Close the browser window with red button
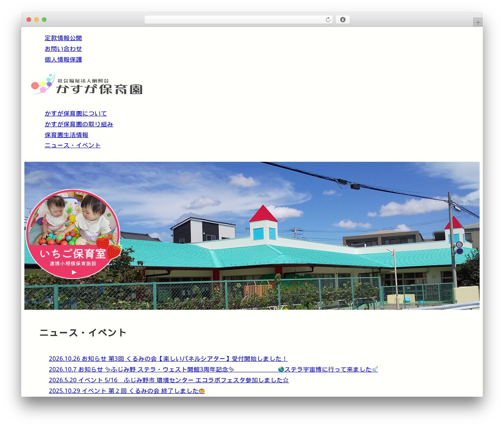This screenshot has width=504, height=427. 29,20
